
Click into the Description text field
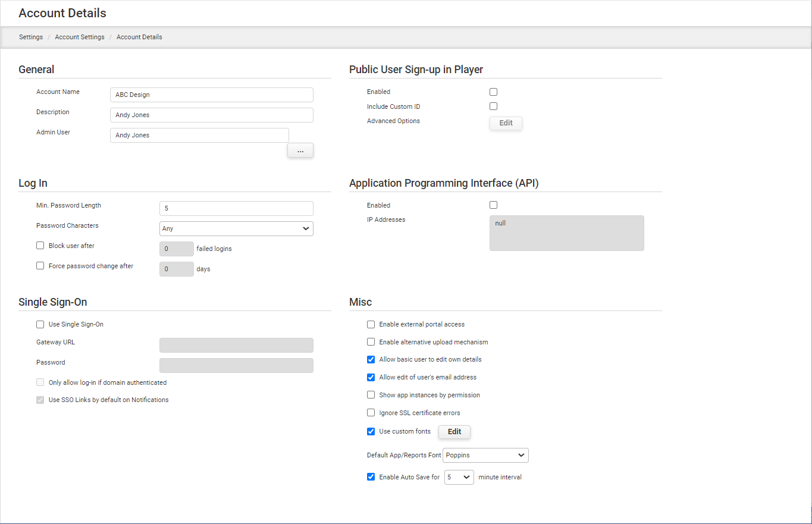click(x=211, y=115)
